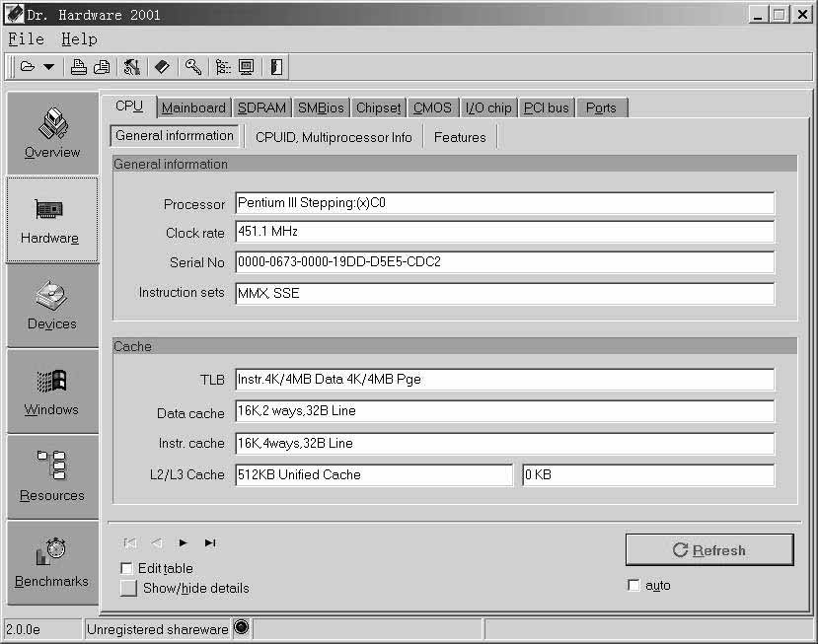This screenshot has height=644, width=818.
Task: Click the black book icon in toolbar
Action: pyautogui.click(x=162, y=67)
